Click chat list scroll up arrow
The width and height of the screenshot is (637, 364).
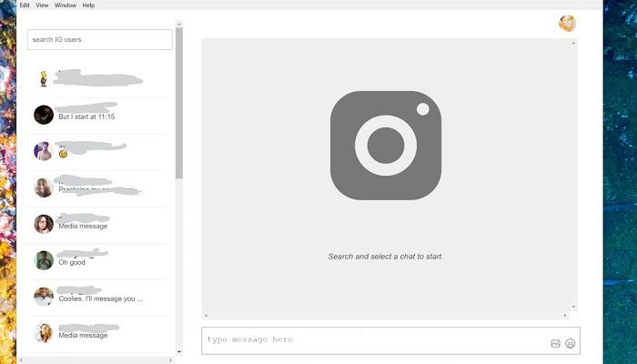pos(179,25)
